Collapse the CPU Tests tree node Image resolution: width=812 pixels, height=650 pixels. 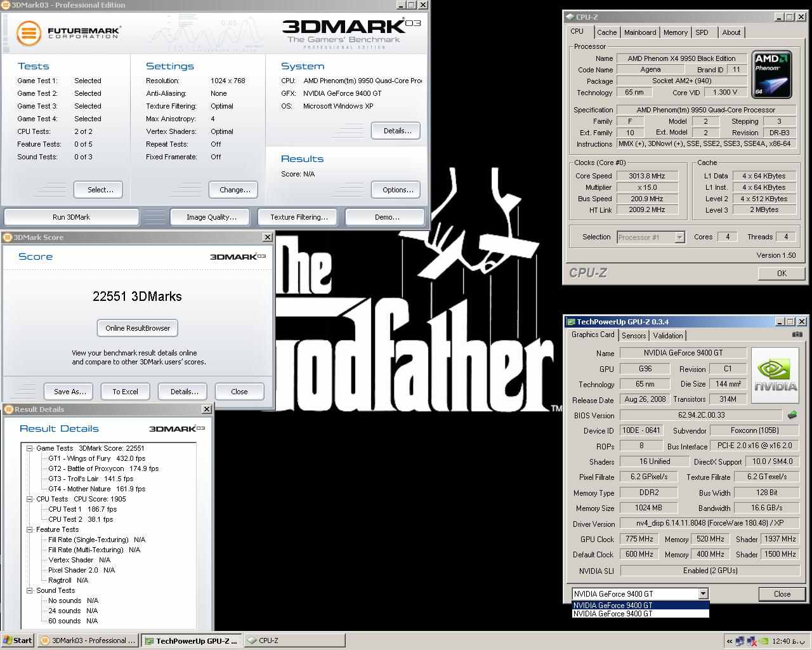click(29, 499)
